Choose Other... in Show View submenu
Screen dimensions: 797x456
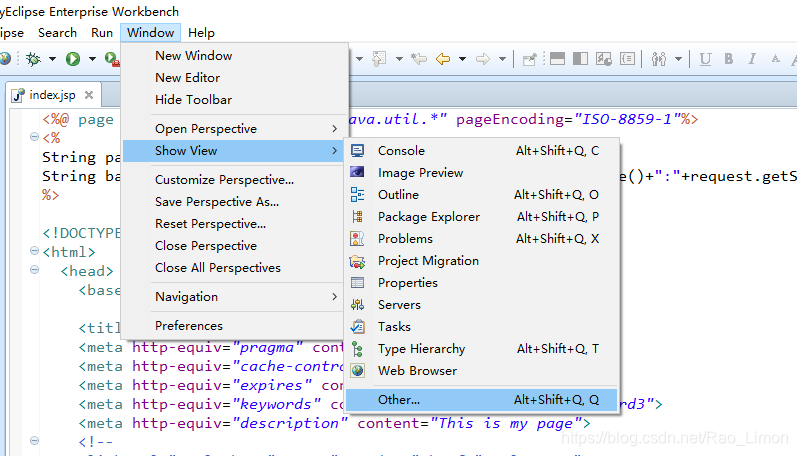(481, 400)
